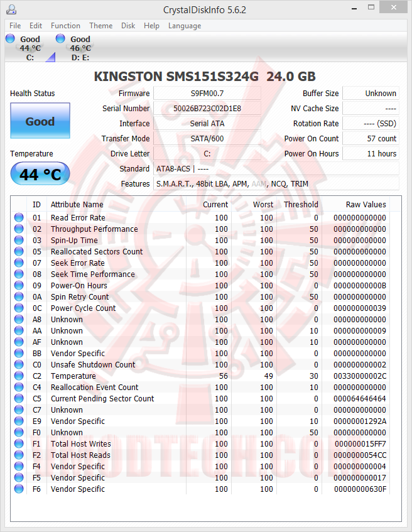This screenshot has width=412, height=532.
Task: Click the blue status orb for drive C:
Action: tap(10, 38)
